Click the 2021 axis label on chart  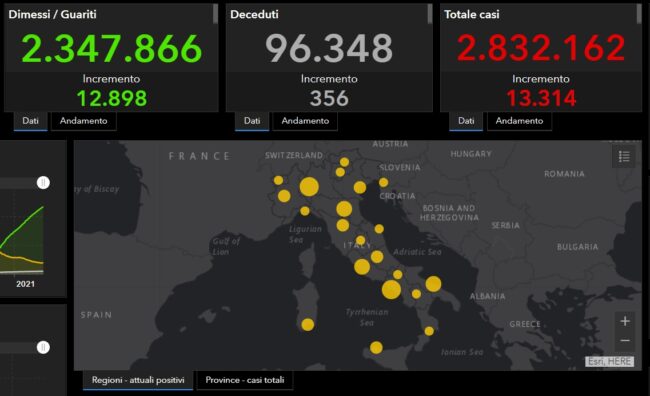(x=25, y=284)
